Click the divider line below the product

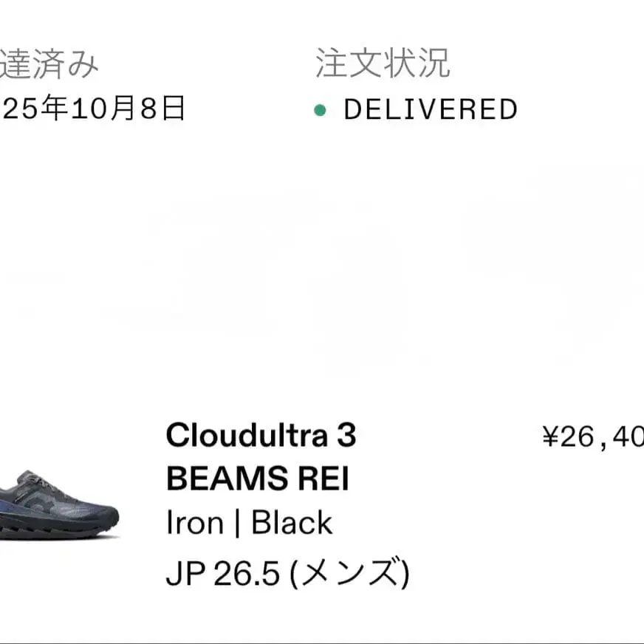pyautogui.click(x=322, y=643)
